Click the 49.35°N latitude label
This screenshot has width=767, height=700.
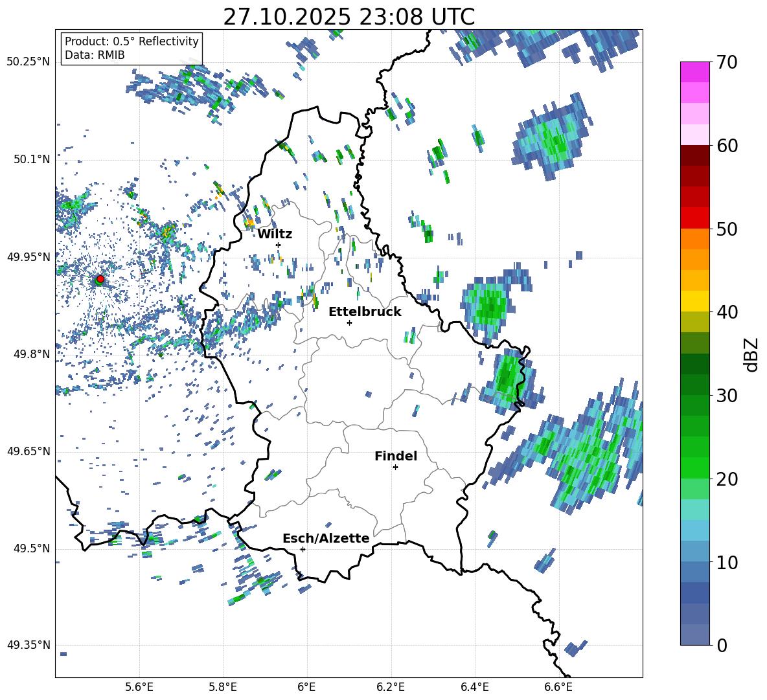pyautogui.click(x=29, y=645)
